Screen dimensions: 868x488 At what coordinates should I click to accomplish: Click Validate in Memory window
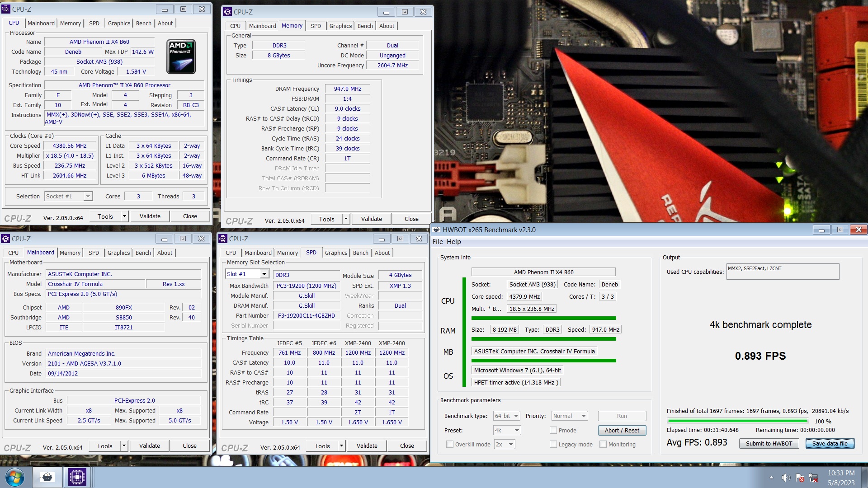371,219
